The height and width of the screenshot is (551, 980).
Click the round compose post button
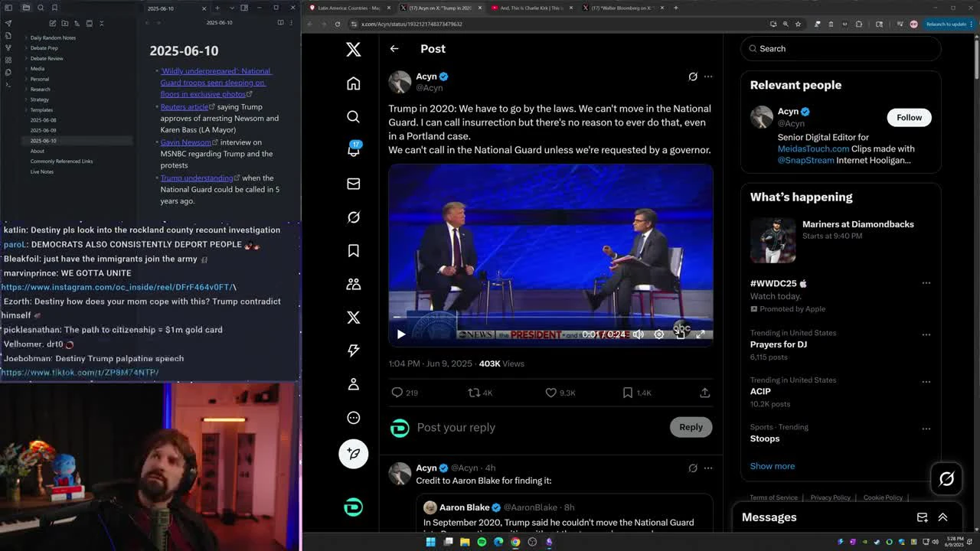(353, 453)
